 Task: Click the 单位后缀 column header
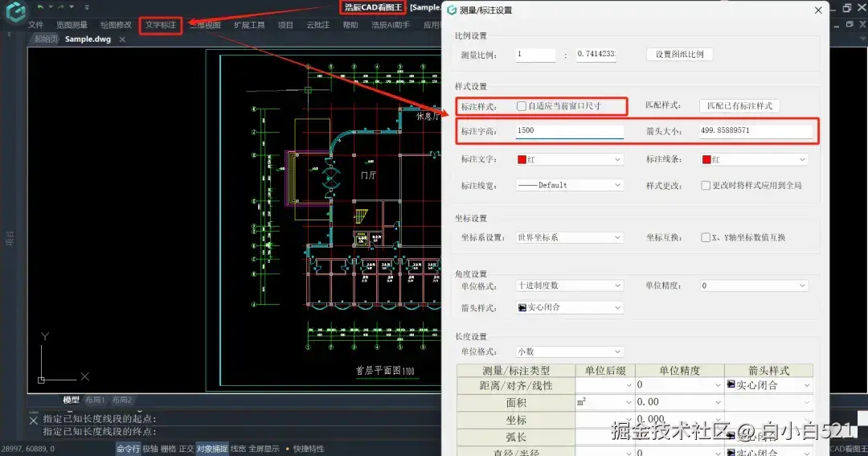tap(605, 371)
